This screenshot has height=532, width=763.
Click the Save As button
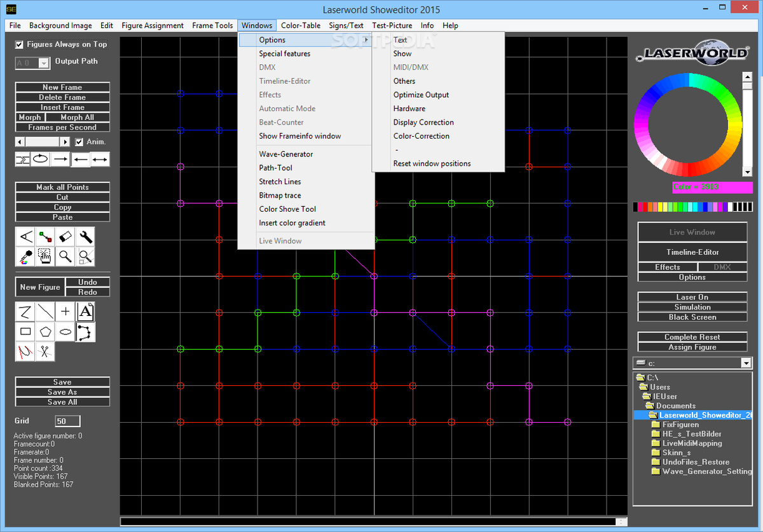[x=62, y=392]
